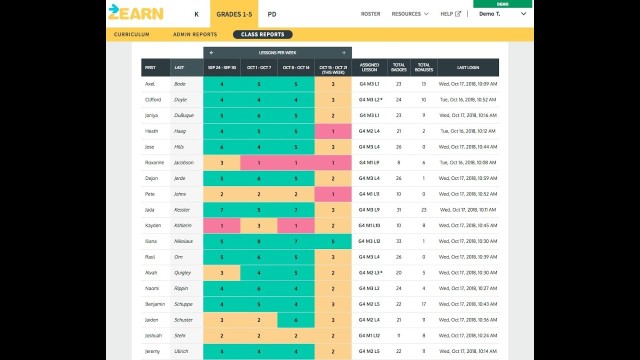
Task: Select the Grades 1-5 tab
Action: coord(234,14)
